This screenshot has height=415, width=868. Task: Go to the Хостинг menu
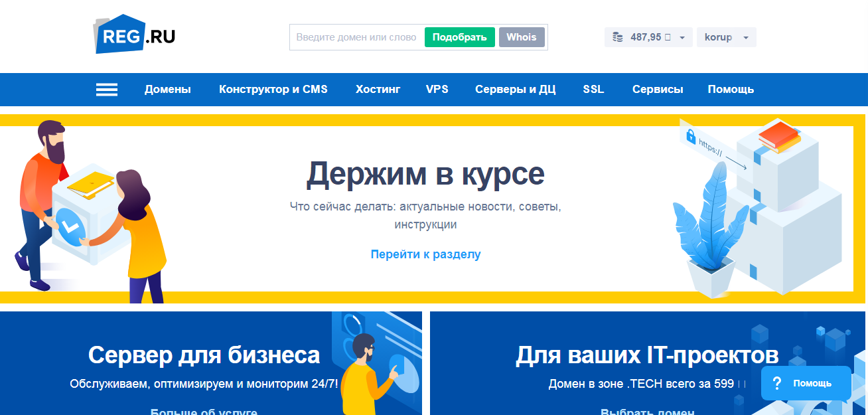coord(378,90)
